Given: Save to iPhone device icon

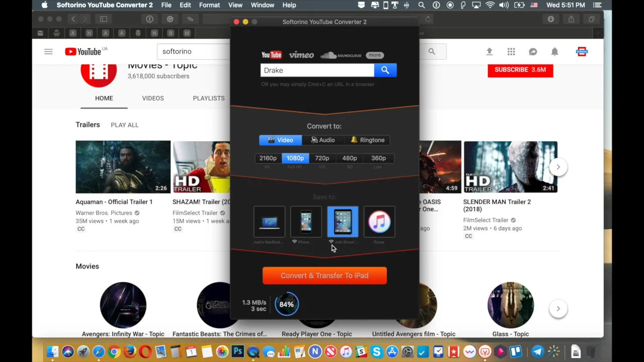Looking at the screenshot, I should [x=306, y=222].
